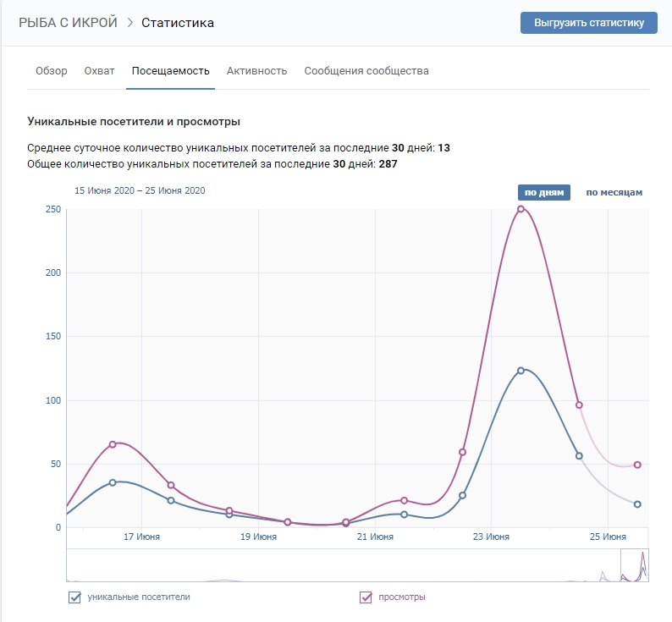Screen dimensions: 672x622
Task: Click the 23 Июня axis label
Action: (491, 537)
